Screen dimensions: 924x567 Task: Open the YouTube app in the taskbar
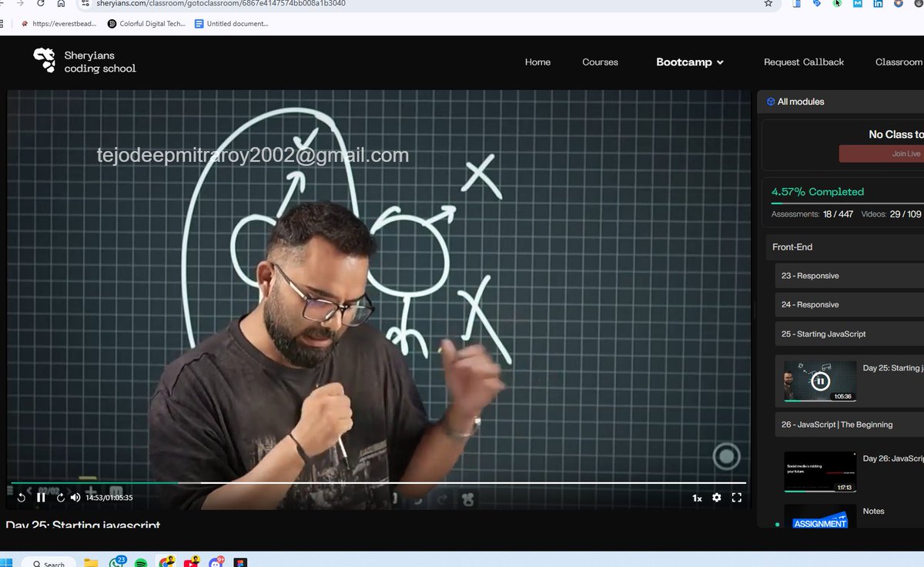coord(191,562)
